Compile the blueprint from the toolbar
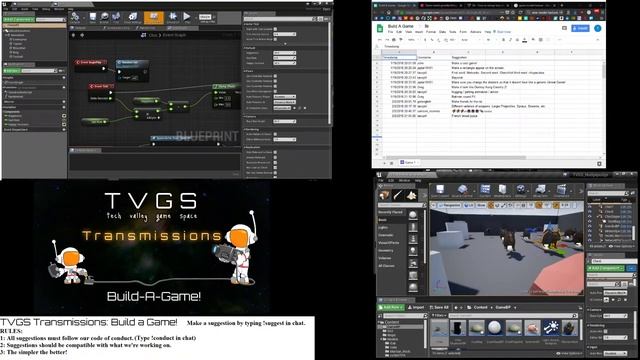The height and width of the screenshot is (360, 640). (x=75, y=17)
